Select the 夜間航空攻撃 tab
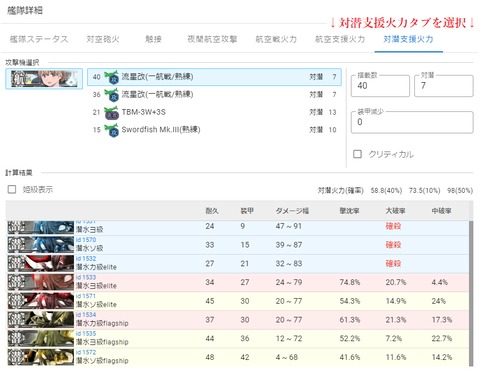This screenshot has width=480, height=372. pos(212,39)
